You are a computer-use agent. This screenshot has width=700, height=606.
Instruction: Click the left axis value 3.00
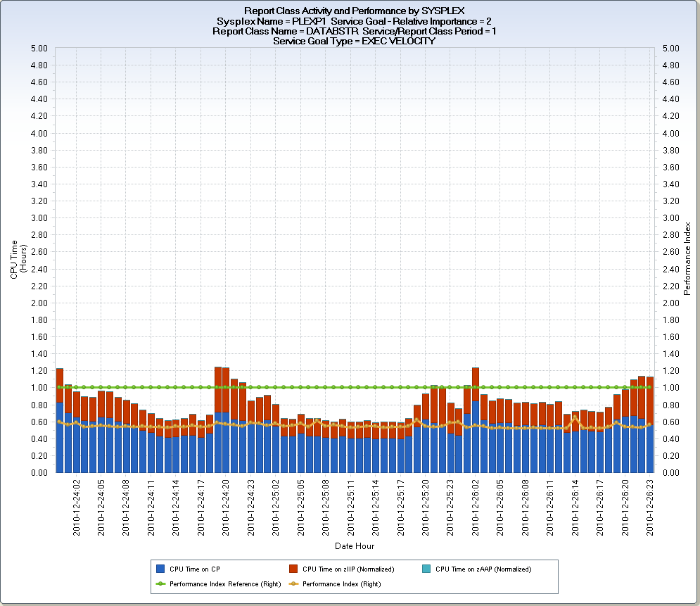(39, 218)
